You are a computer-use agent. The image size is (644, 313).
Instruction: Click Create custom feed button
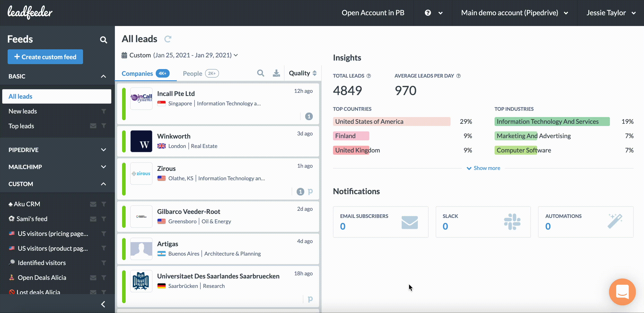pyautogui.click(x=45, y=57)
